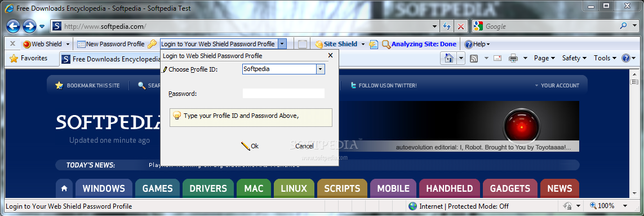644x216 pixels.
Task: Click the Refresh page icon
Action: click(x=447, y=27)
